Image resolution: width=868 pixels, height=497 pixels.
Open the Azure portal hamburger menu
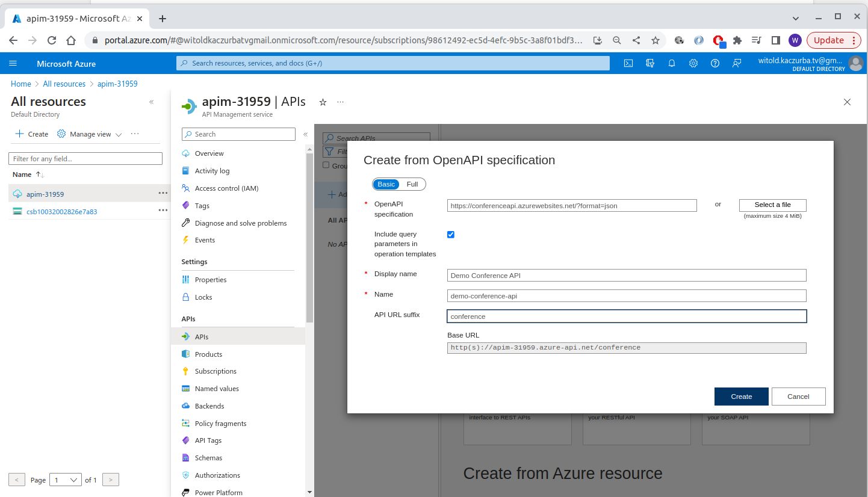[13, 63]
